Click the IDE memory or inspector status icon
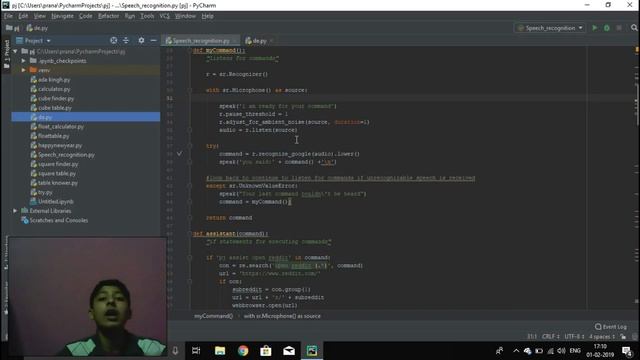The width and height of the screenshot is (640, 360). click(x=634, y=337)
